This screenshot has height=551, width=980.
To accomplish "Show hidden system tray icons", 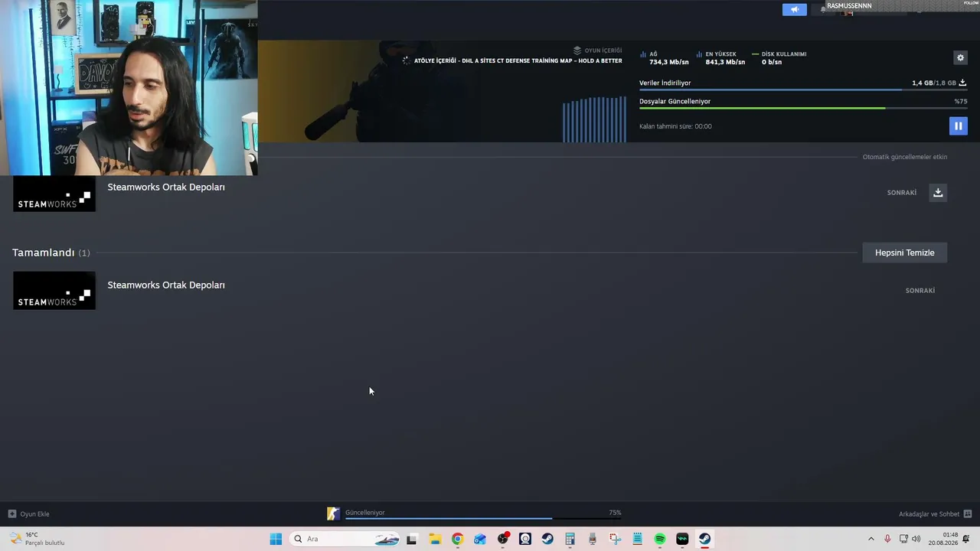I will [x=871, y=539].
